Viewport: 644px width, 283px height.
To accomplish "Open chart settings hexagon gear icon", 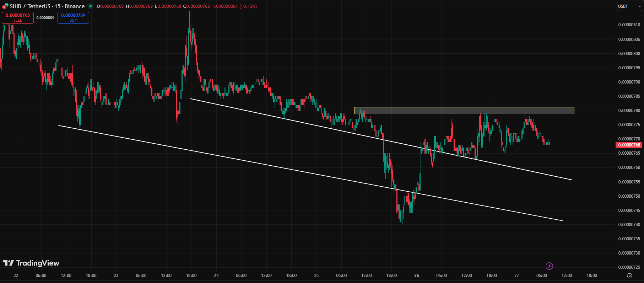I will 629,276.
